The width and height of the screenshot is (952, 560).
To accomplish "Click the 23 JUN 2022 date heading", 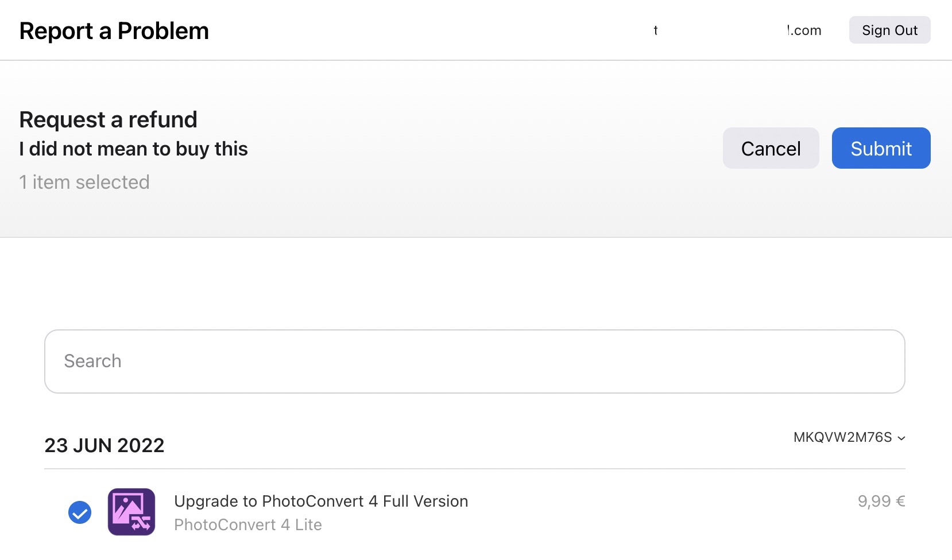I will pos(105,446).
